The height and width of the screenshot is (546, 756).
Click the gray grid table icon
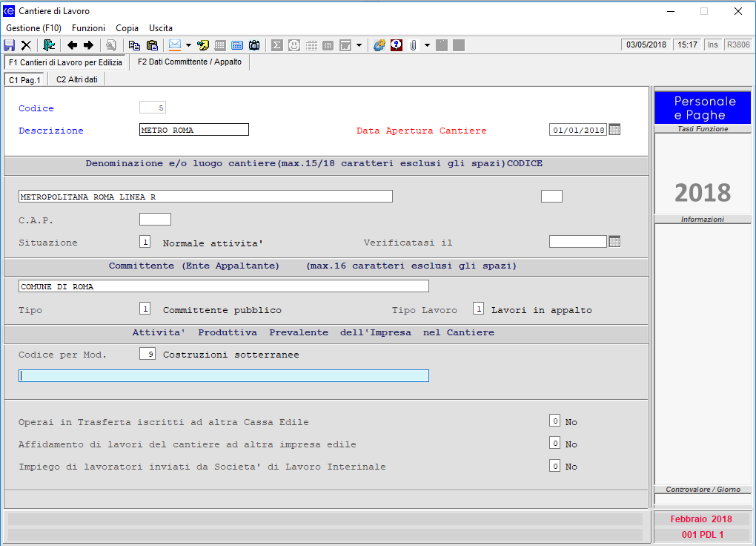tap(220, 45)
